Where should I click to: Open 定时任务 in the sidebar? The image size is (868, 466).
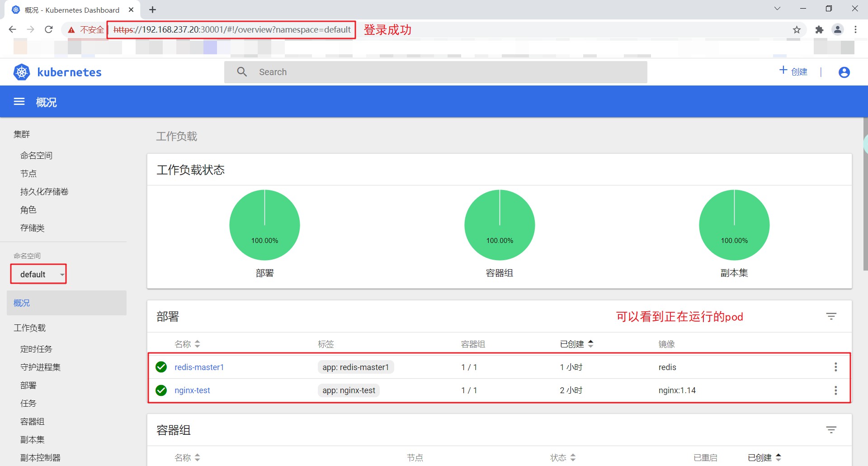[36, 349]
